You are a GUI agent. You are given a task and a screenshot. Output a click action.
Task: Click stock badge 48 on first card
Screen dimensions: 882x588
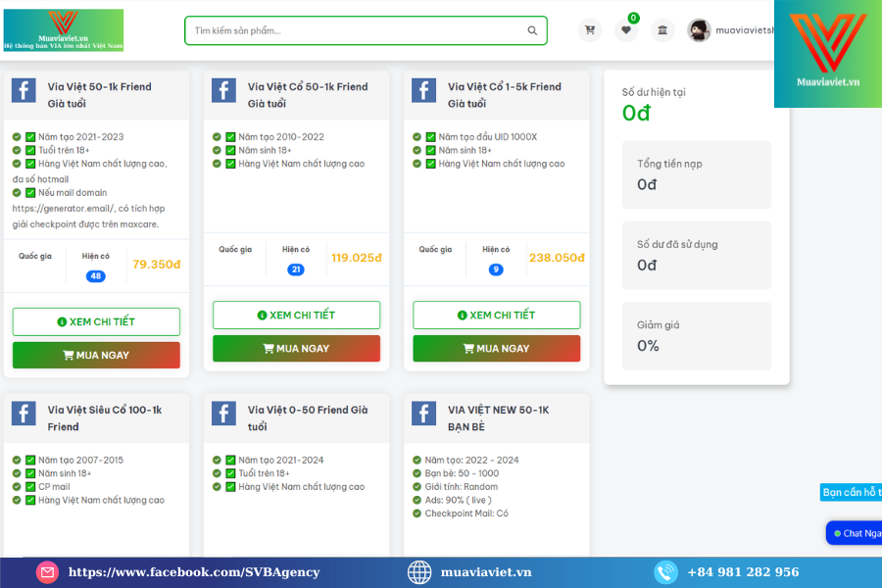[x=96, y=276]
